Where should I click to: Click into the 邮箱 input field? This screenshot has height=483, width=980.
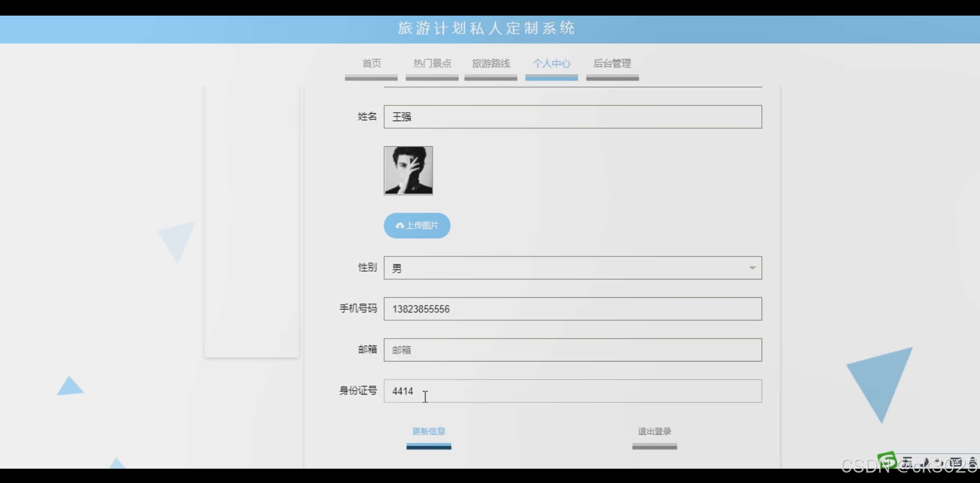point(573,350)
